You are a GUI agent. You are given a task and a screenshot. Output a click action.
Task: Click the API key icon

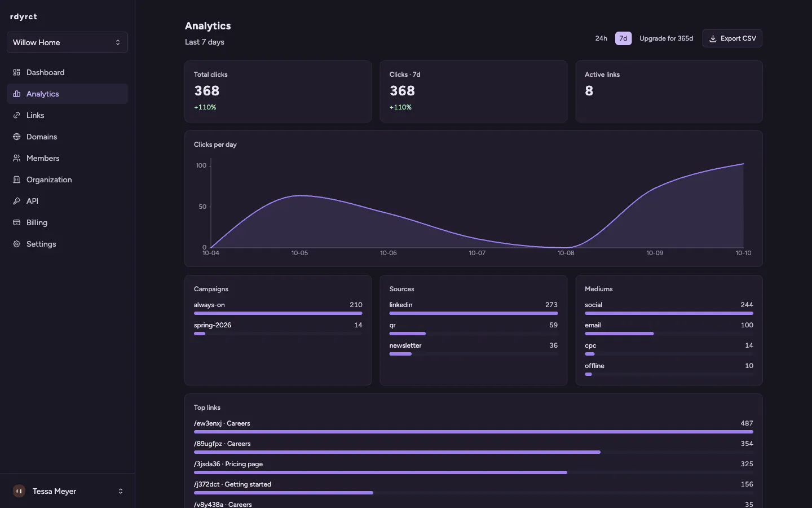click(16, 201)
